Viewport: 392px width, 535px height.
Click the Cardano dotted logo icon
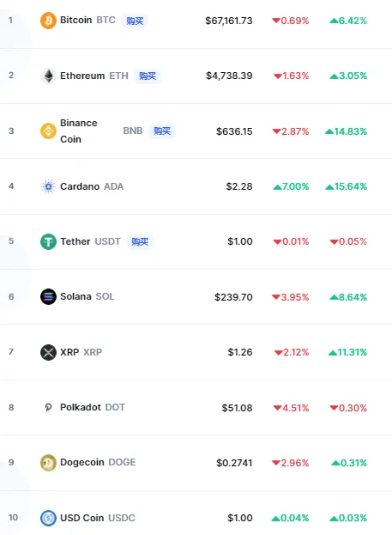point(48,186)
